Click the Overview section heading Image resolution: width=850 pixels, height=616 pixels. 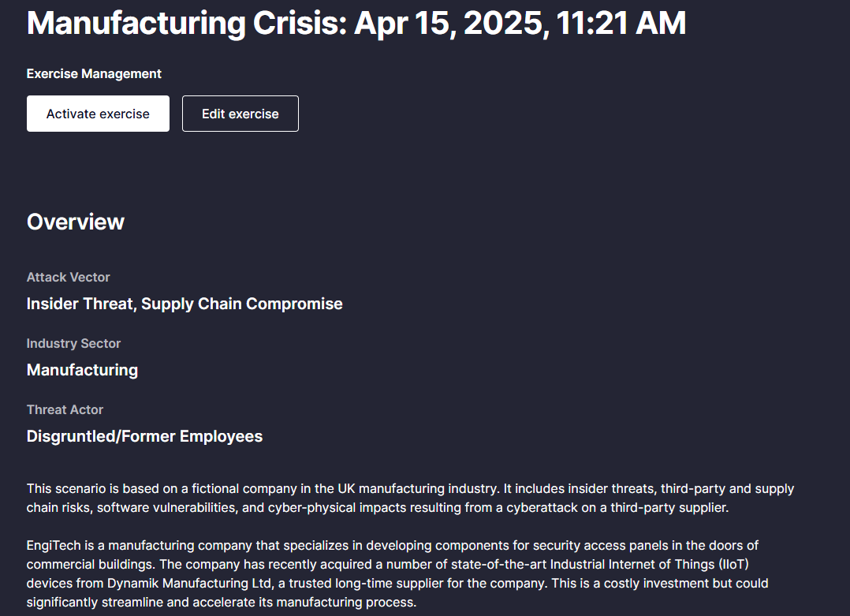coord(76,222)
